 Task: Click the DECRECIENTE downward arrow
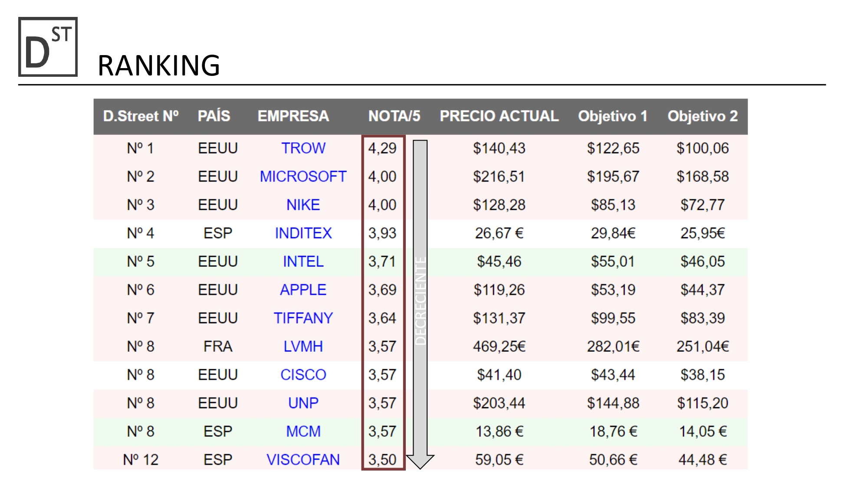[x=420, y=304]
